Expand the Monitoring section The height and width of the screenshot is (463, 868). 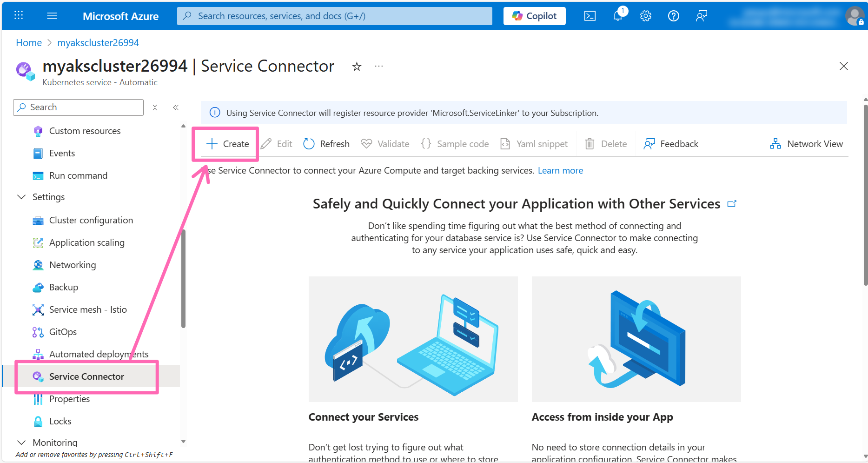[21, 442]
